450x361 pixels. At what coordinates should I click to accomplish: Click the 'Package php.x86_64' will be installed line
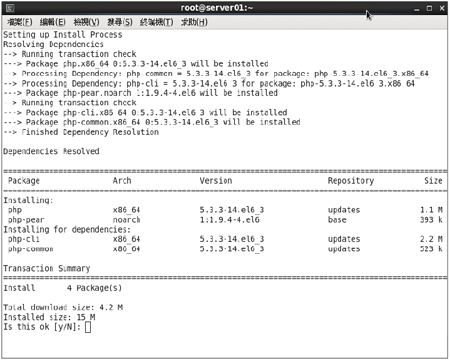click(x=136, y=64)
